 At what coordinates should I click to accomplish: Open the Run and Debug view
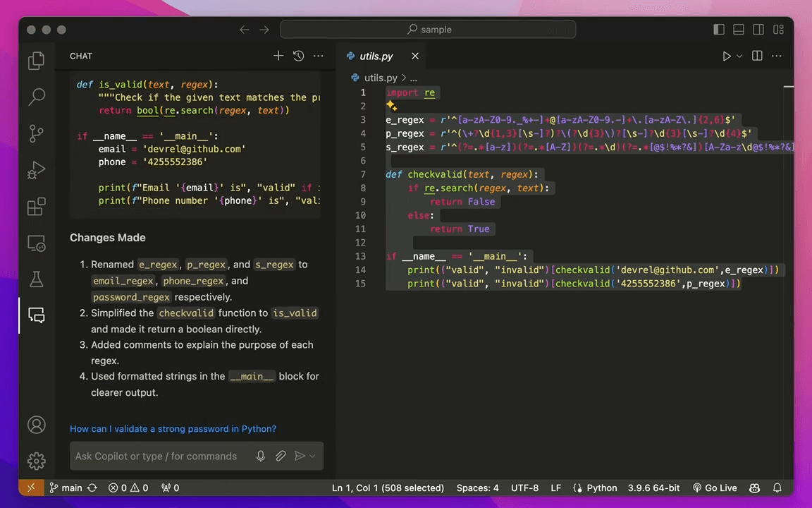click(x=36, y=170)
